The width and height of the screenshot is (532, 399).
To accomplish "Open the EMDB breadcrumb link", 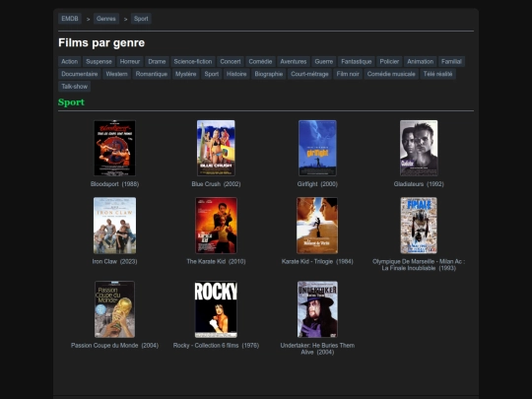I will pyautogui.click(x=70, y=19).
